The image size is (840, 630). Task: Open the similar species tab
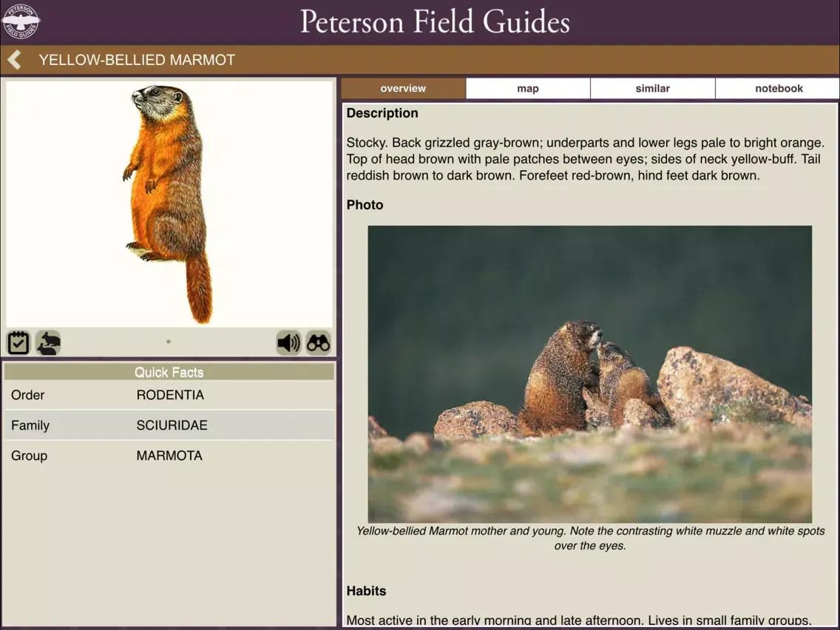coord(652,89)
